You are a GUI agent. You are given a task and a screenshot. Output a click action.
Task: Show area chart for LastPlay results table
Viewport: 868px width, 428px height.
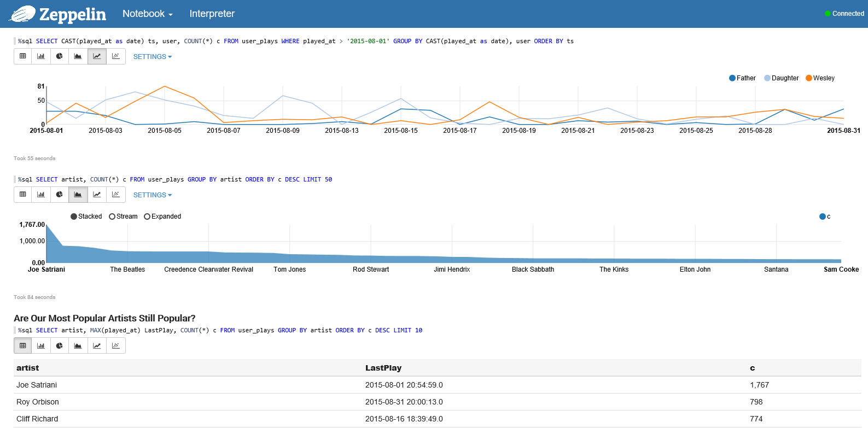coord(78,345)
